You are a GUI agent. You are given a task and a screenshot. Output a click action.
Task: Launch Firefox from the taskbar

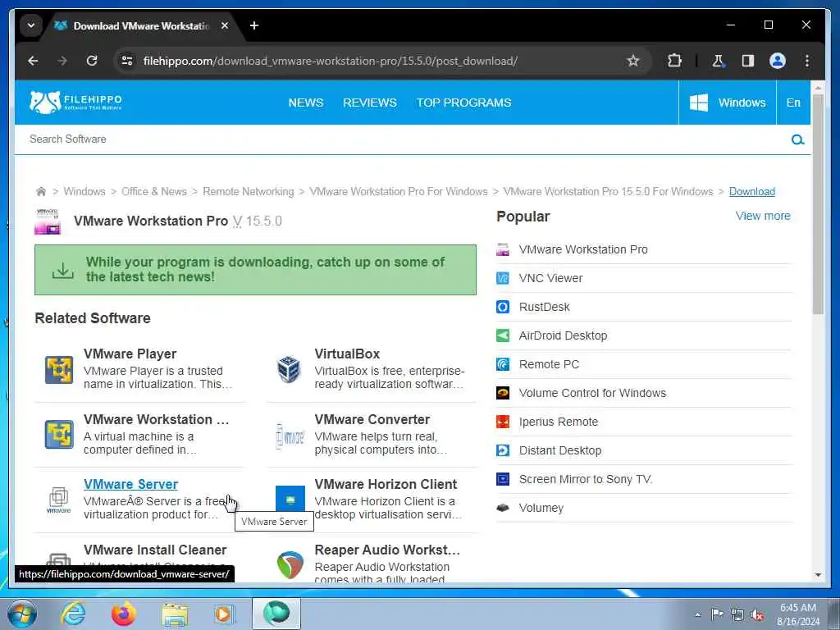pos(124,614)
